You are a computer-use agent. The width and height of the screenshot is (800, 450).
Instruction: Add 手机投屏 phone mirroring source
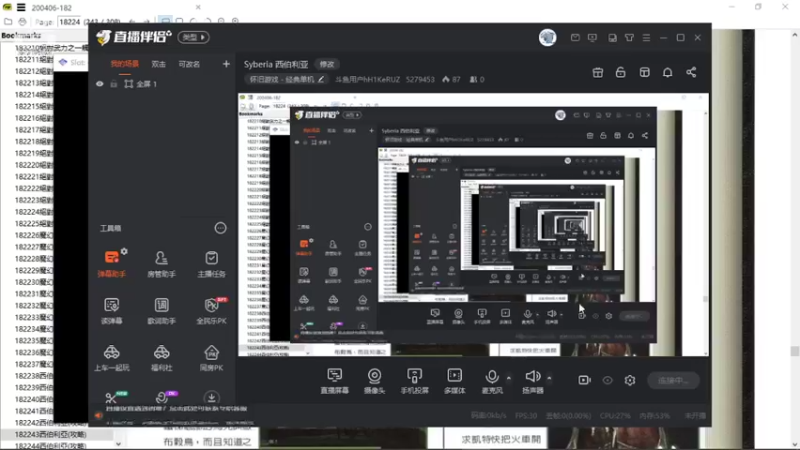pyautogui.click(x=414, y=381)
